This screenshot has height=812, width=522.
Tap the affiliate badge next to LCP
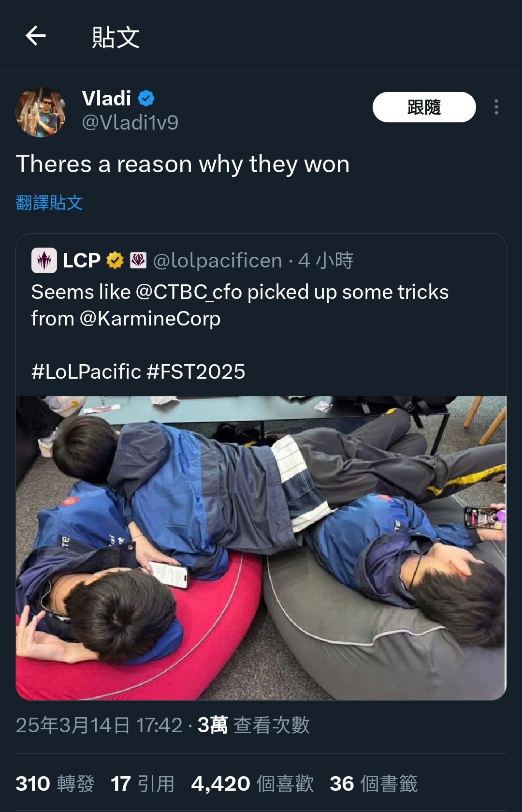tap(138, 261)
